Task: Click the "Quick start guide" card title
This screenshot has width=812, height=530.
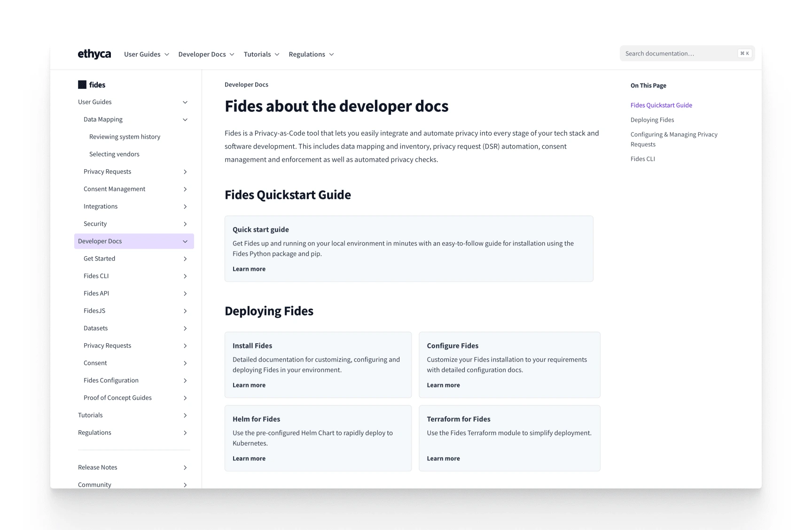Action: tap(261, 229)
